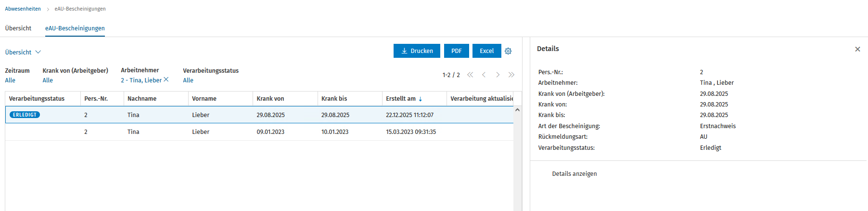The image size is (868, 211).
Task: Click the cell '22.12.2025 11:12:07'
Action: click(409, 115)
